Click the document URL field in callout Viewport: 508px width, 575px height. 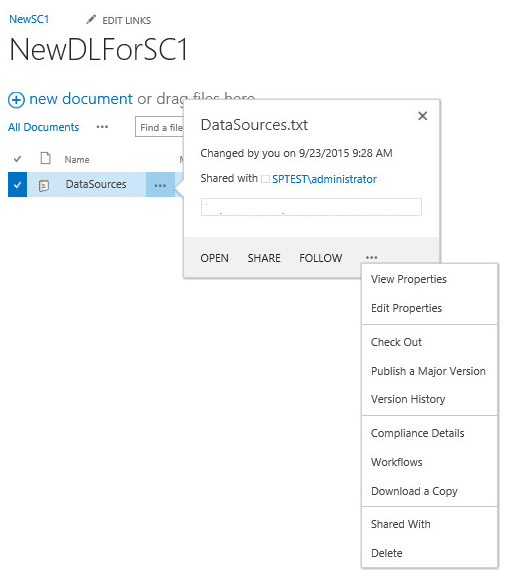pos(311,207)
